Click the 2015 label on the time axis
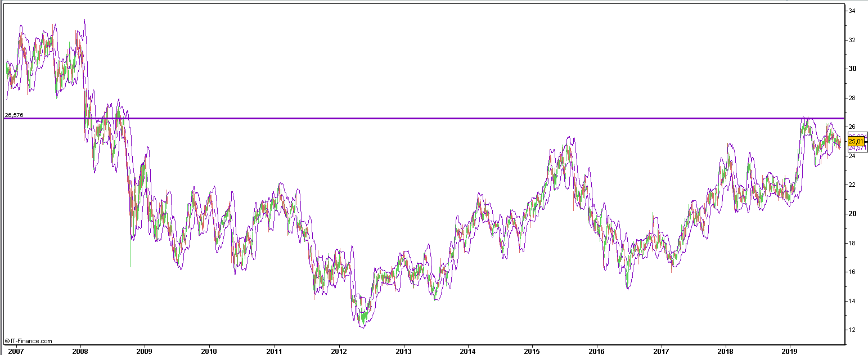The image size is (868, 355). (x=532, y=350)
